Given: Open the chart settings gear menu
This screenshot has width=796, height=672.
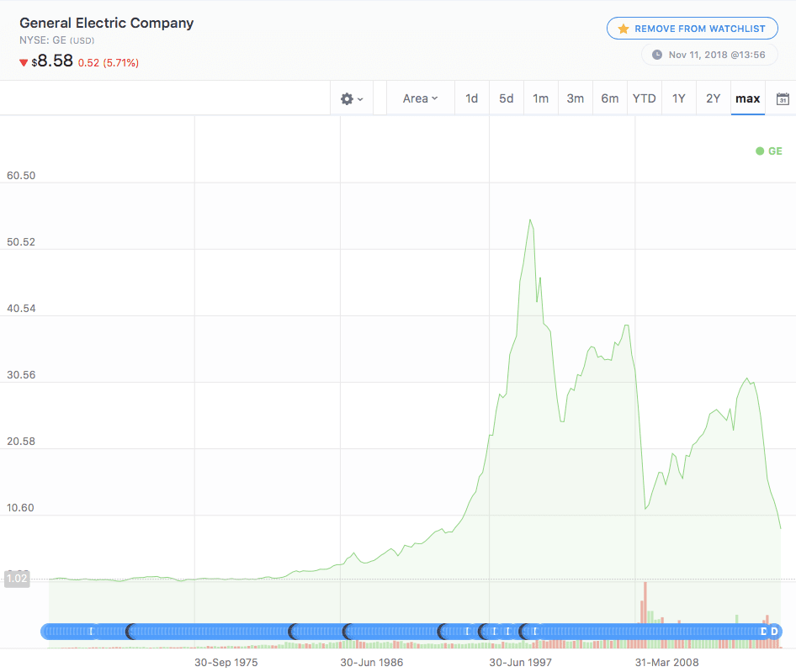Looking at the screenshot, I should pos(352,98).
